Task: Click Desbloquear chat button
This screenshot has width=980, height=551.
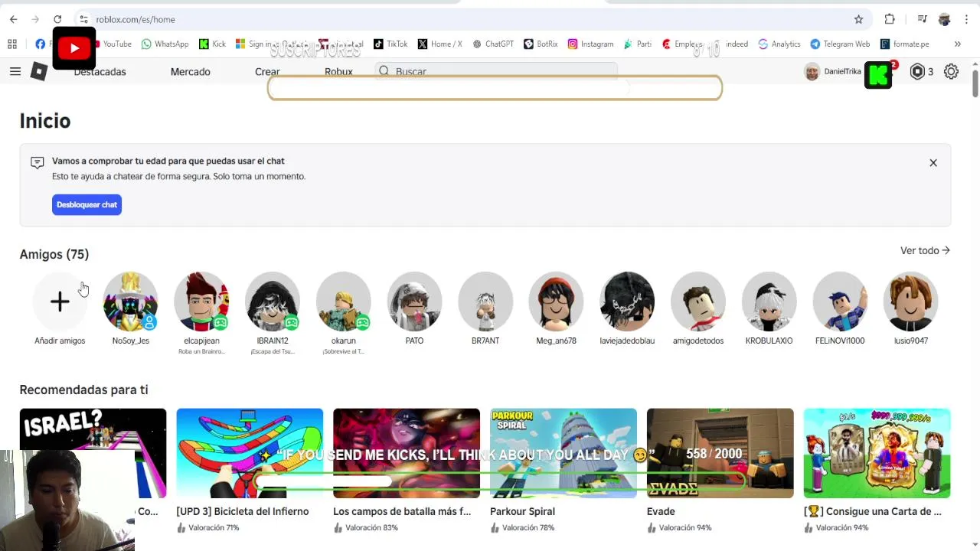Action: [x=87, y=204]
